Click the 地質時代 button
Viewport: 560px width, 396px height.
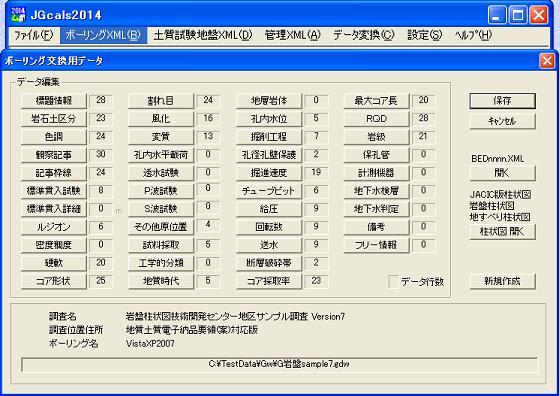(x=161, y=281)
